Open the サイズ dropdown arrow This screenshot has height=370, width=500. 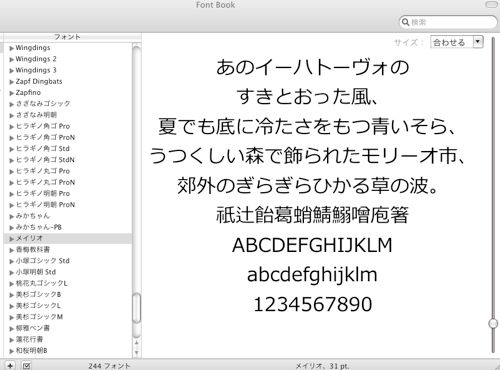point(478,42)
